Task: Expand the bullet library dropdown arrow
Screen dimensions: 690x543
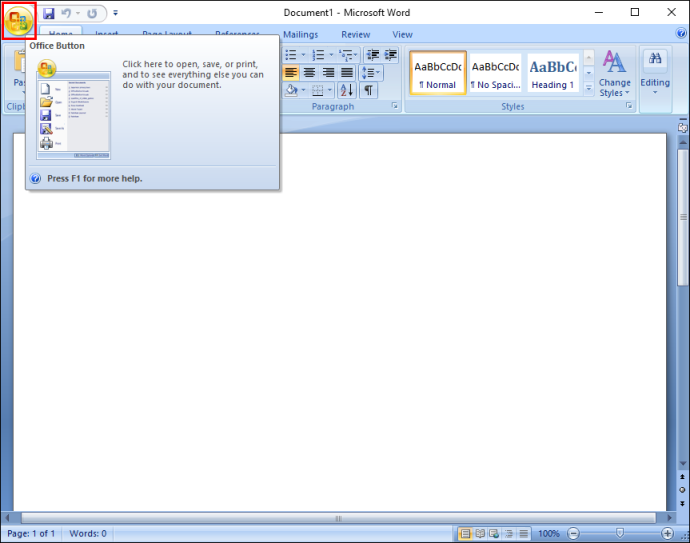Action: pyautogui.click(x=303, y=55)
